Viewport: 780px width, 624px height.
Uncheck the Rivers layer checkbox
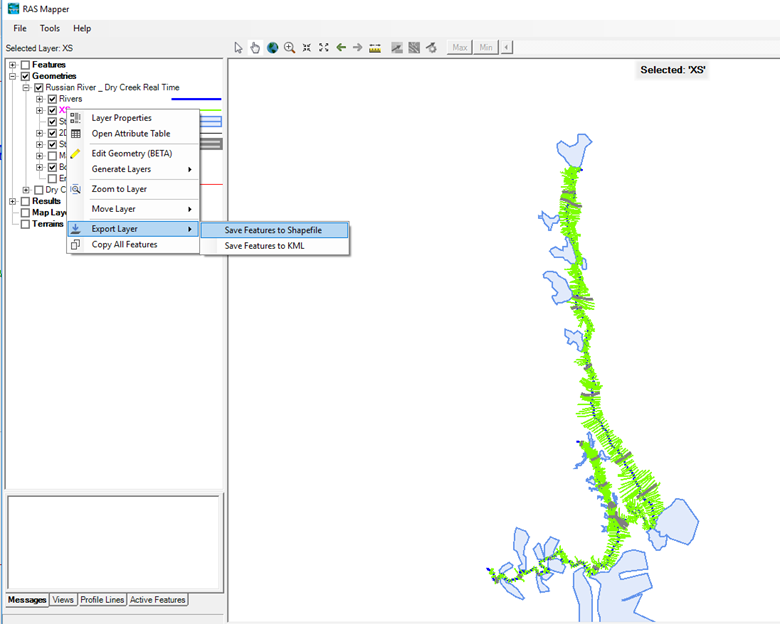(52, 99)
